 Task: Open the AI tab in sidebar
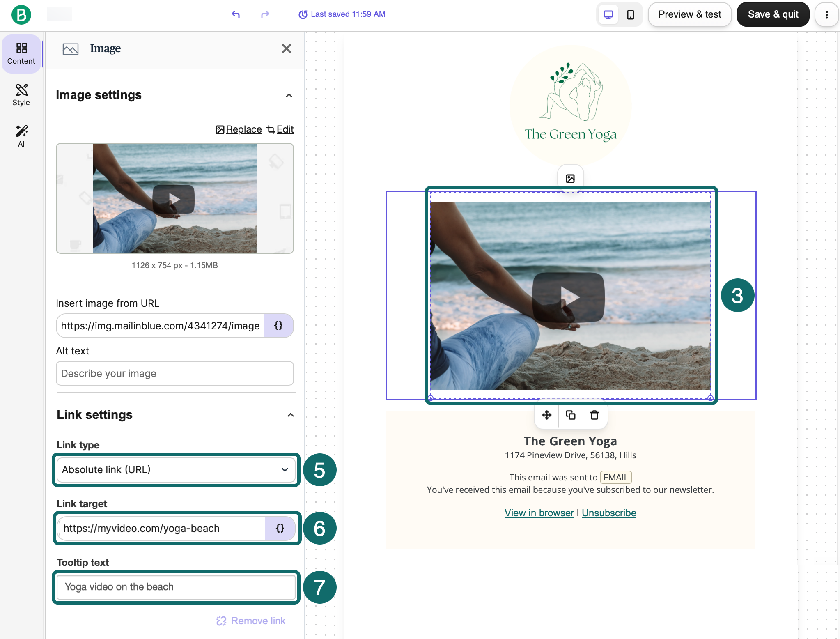(x=21, y=136)
